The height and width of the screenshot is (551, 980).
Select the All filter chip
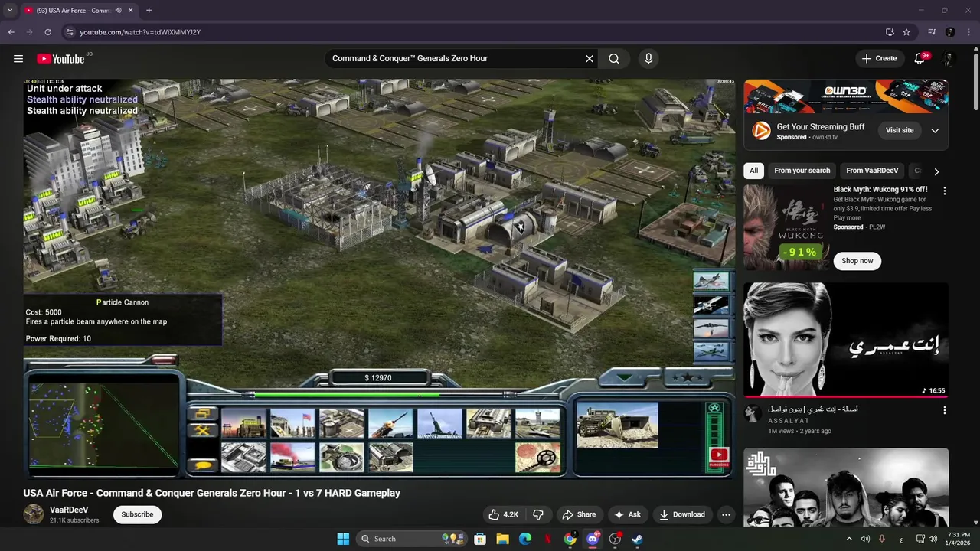click(x=754, y=171)
